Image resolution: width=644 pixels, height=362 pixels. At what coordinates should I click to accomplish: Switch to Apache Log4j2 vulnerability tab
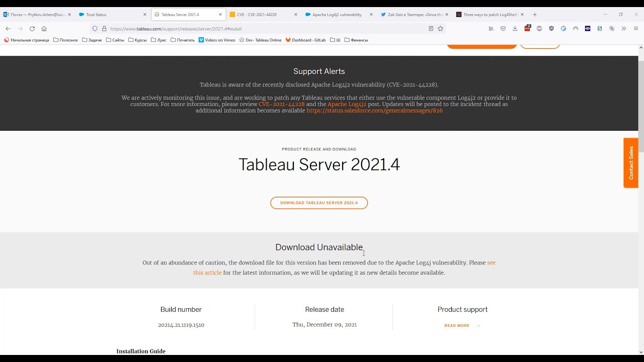click(x=339, y=15)
